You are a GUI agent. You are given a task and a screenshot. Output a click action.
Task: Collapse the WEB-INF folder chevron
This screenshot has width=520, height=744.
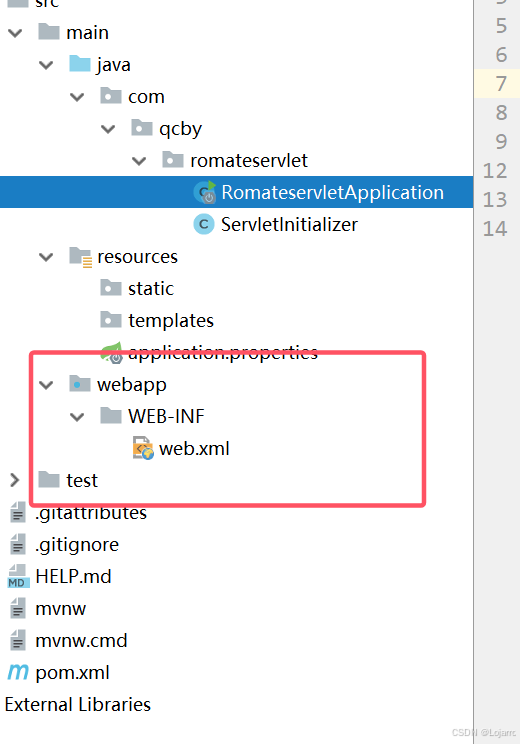point(77,417)
